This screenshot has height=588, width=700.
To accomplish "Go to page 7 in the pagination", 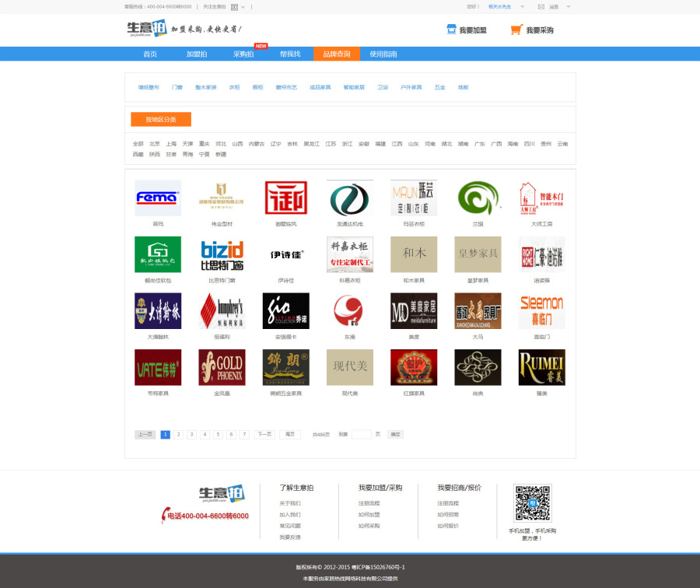I will 244,435.
